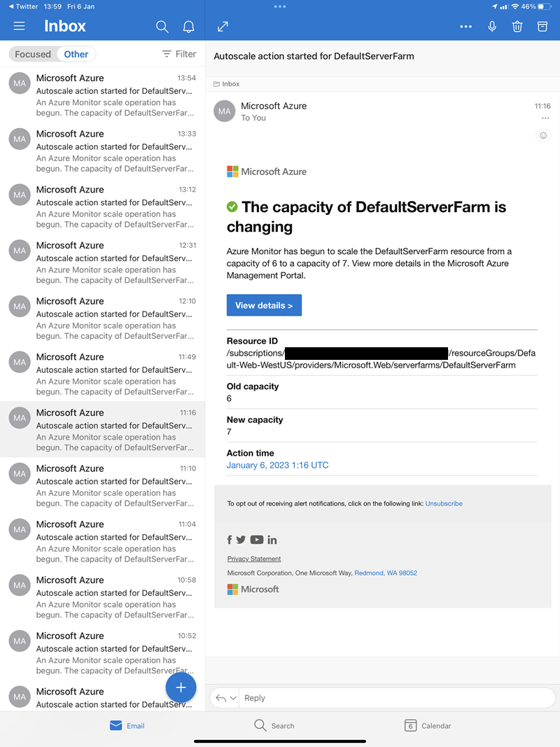Screen dimensions: 560x747
Task: Delete email with trash icon
Action: 517,27
